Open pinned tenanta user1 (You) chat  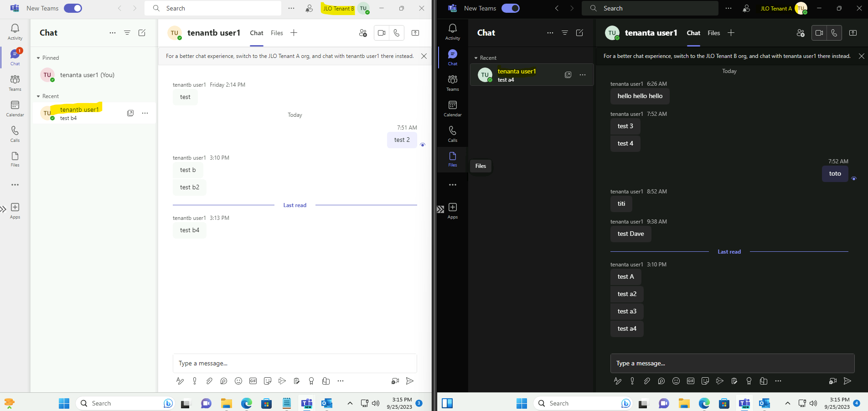[94, 75]
